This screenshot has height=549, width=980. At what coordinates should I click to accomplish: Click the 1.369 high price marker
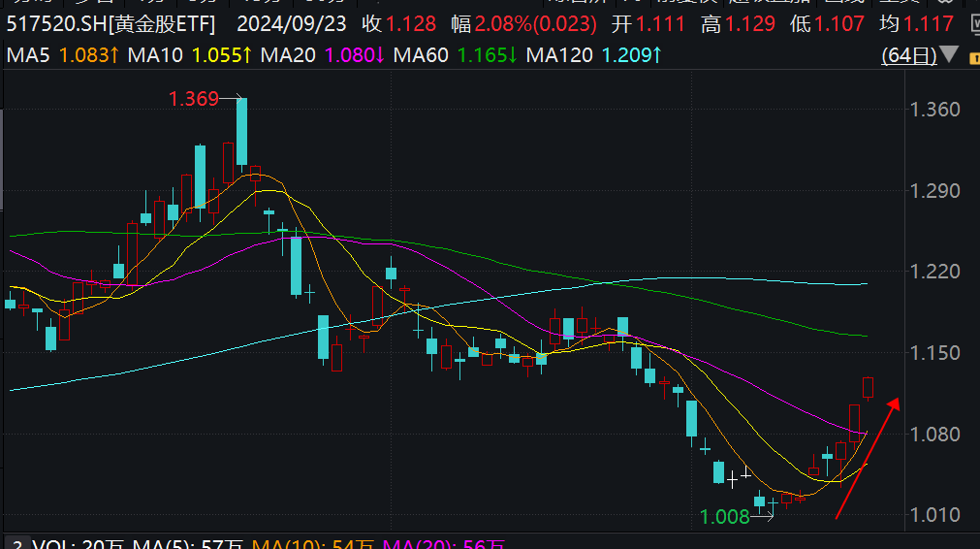pyautogui.click(x=194, y=99)
